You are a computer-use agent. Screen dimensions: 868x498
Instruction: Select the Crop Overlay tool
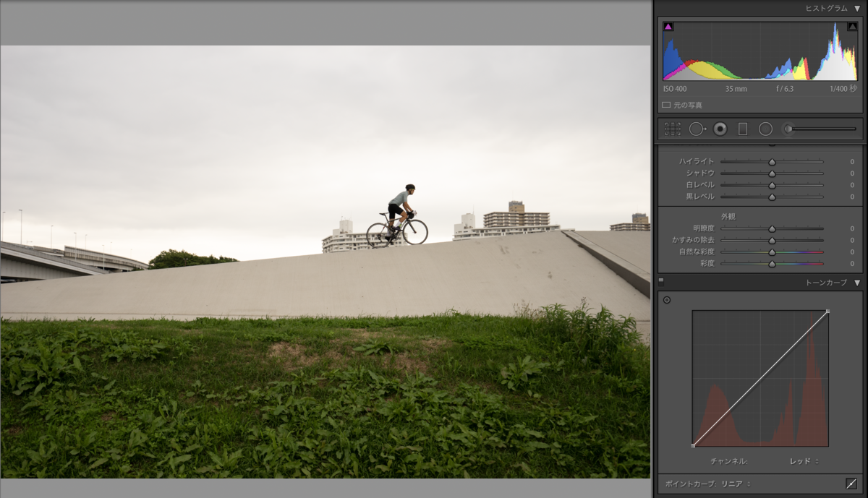pos(673,129)
